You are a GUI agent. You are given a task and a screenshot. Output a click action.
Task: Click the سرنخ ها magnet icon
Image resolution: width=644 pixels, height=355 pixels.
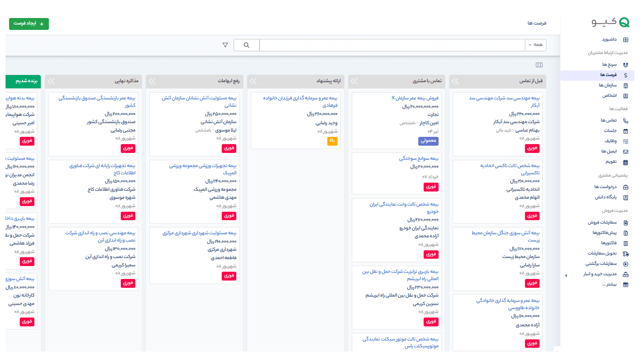click(x=625, y=65)
